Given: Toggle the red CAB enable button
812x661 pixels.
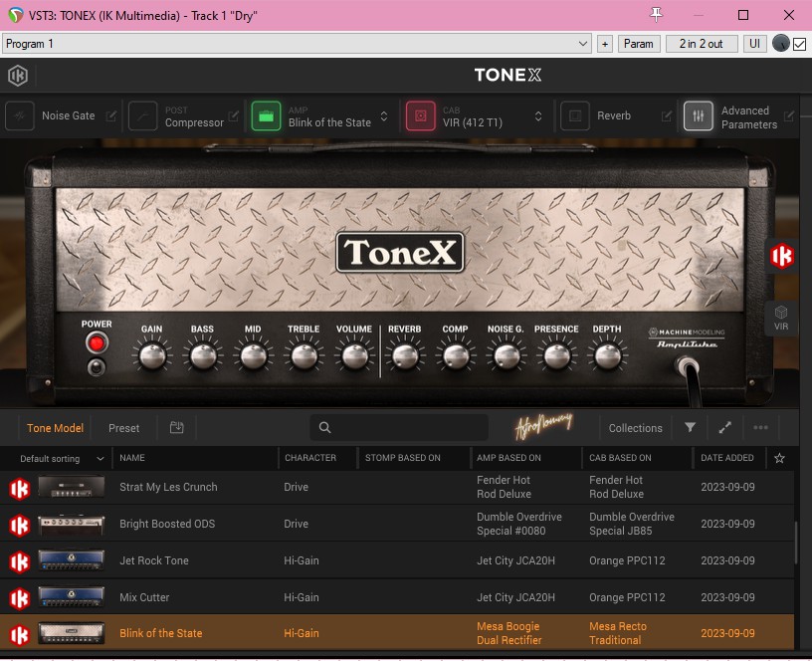Looking at the screenshot, I should click(421, 115).
